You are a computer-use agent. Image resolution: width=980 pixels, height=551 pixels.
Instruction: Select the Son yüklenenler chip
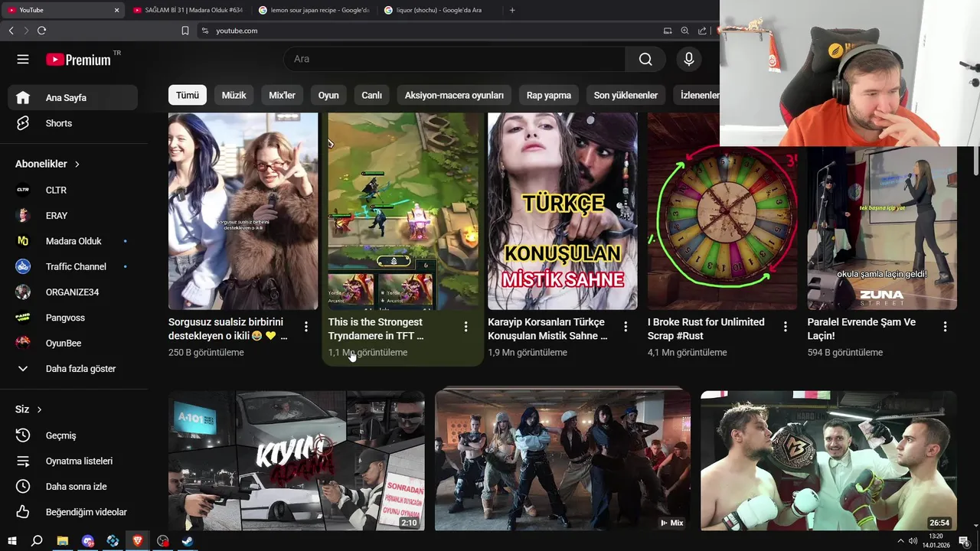626,95
